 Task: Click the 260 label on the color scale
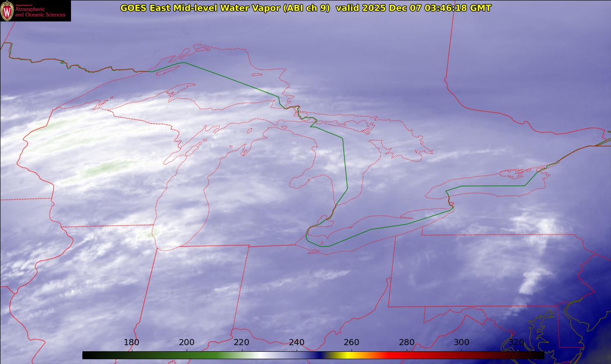352,343
